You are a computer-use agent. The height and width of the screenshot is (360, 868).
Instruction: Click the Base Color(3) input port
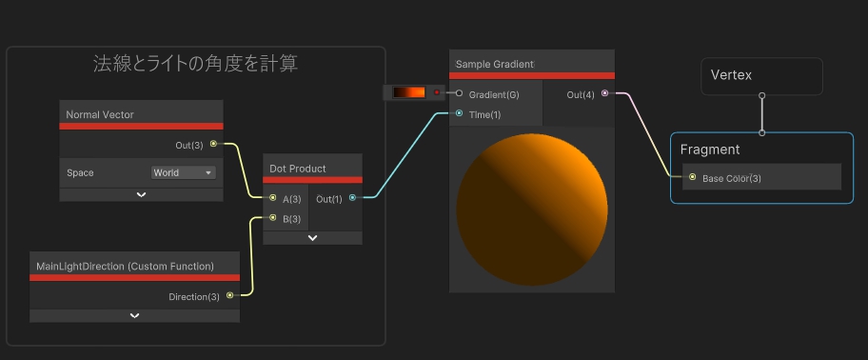(693, 177)
